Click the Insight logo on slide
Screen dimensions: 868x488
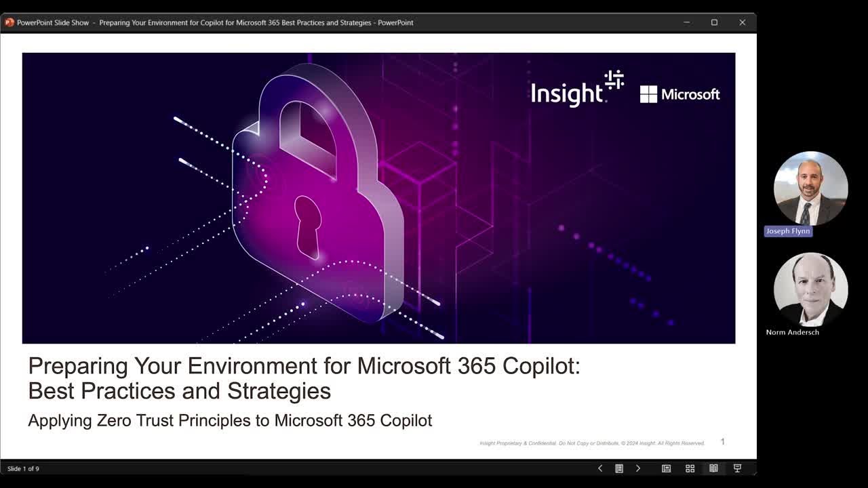tap(577, 89)
